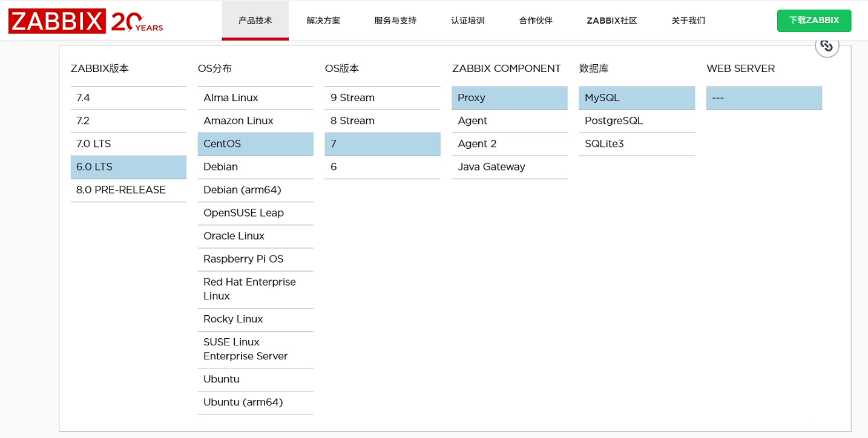Open the 解决方案 menu
The width and height of the screenshot is (868, 438).
tap(323, 21)
